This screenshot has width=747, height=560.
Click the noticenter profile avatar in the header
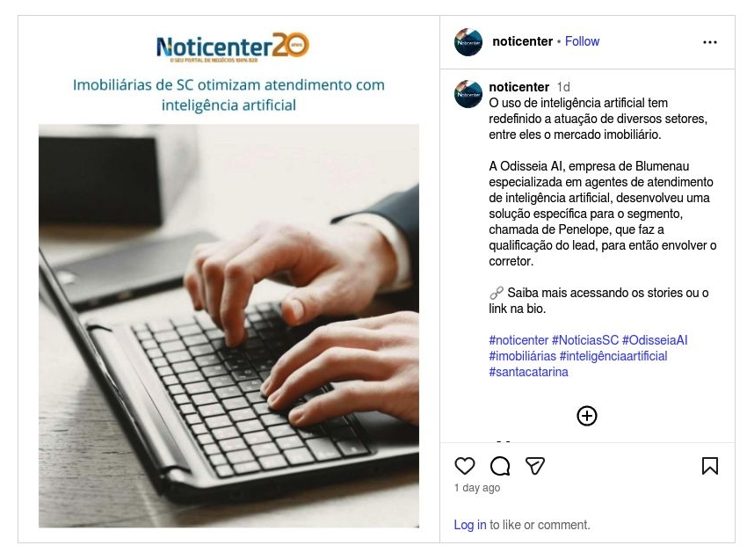click(468, 42)
